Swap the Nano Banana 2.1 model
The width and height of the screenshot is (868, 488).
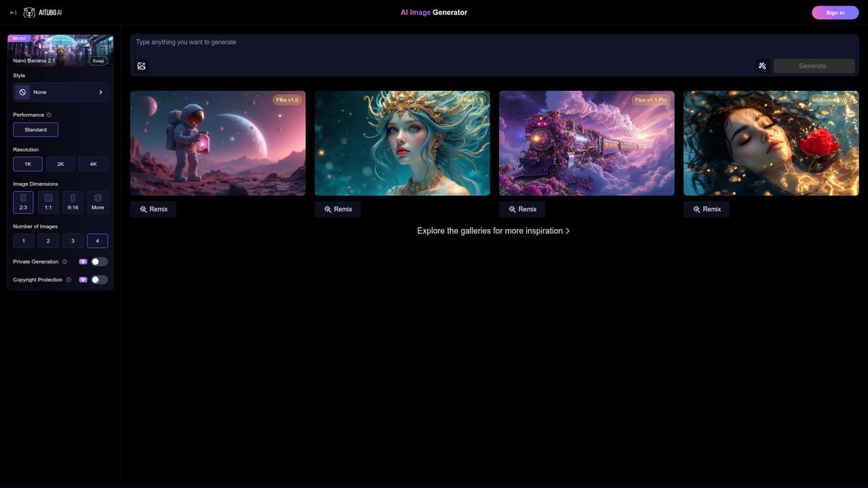(98, 61)
